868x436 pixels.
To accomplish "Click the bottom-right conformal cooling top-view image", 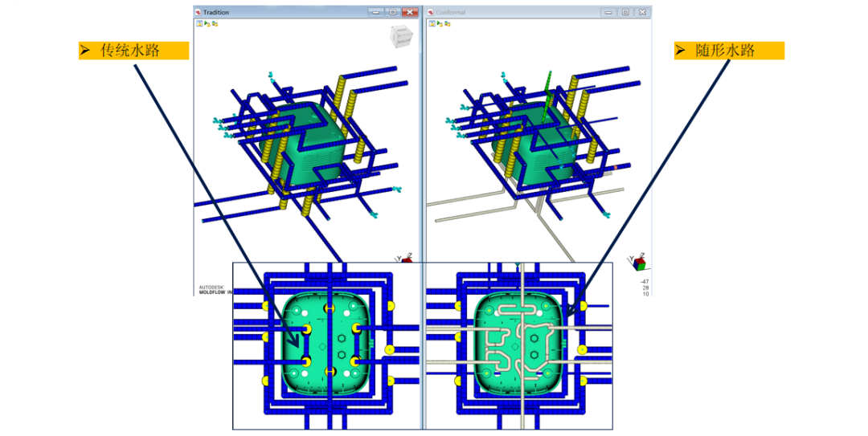I will tap(518, 345).
